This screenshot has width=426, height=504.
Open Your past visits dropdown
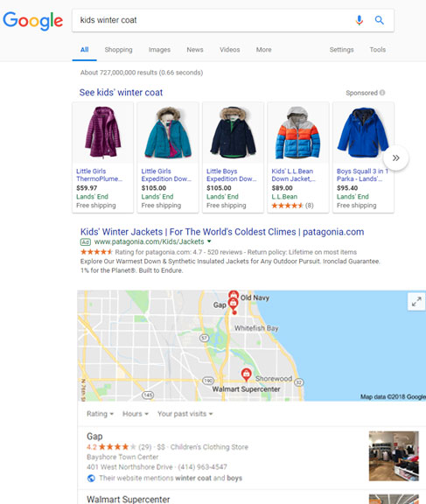[x=185, y=414]
